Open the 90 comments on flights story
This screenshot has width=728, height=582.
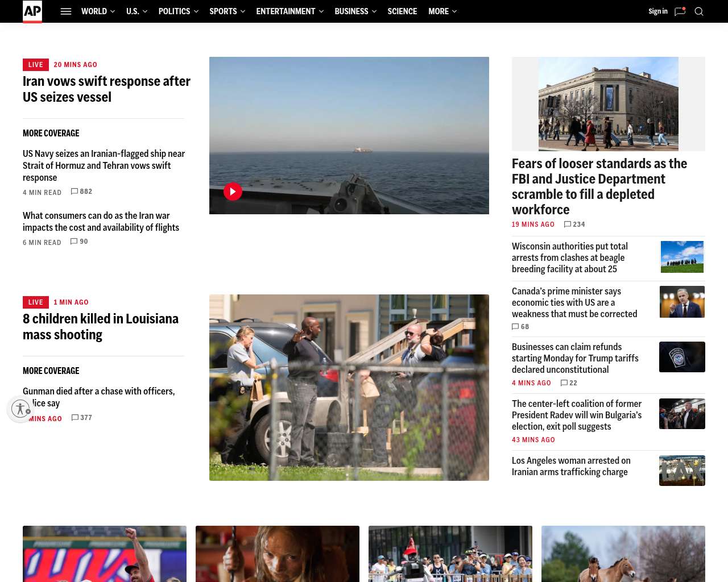(x=79, y=242)
